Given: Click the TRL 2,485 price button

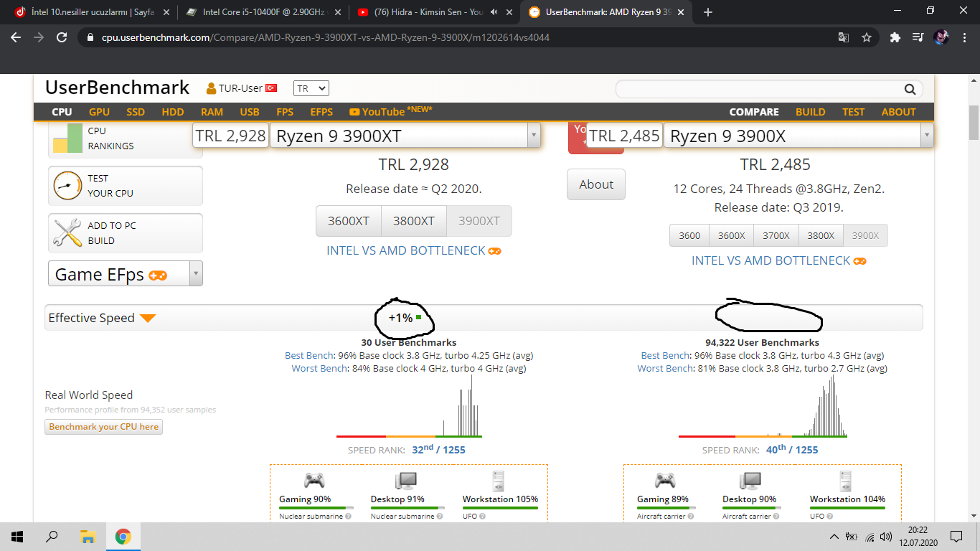Looking at the screenshot, I should (625, 136).
